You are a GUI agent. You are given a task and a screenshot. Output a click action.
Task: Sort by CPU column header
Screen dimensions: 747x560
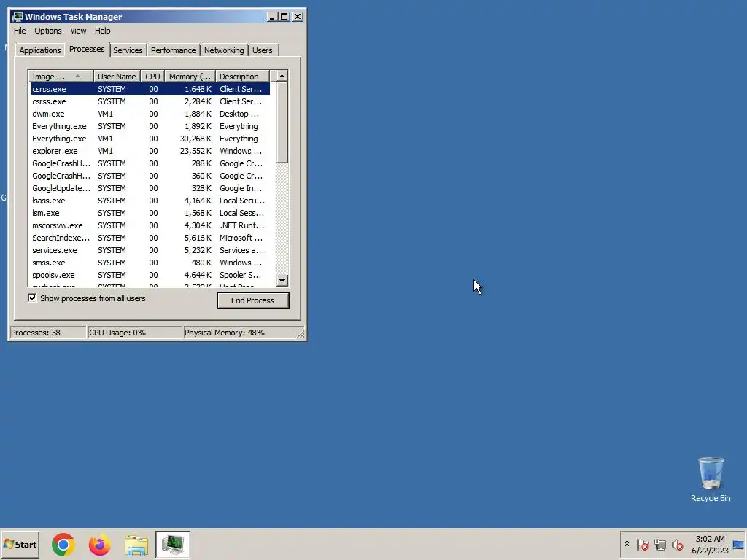point(153,76)
